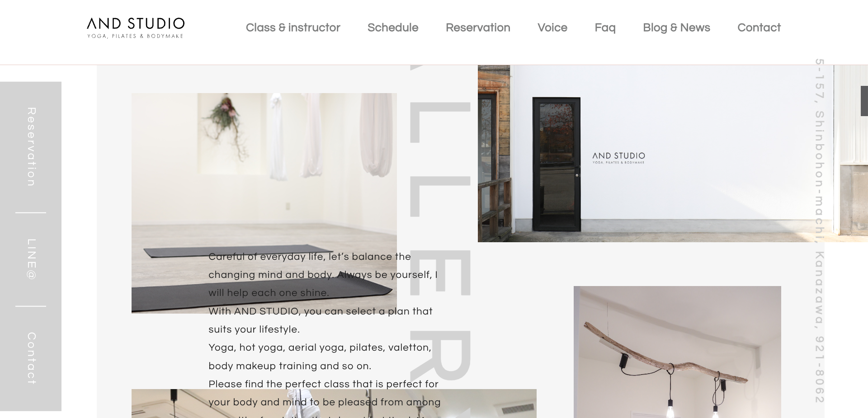
Task: View the driftwood pendant lights photo
Action: point(677,352)
